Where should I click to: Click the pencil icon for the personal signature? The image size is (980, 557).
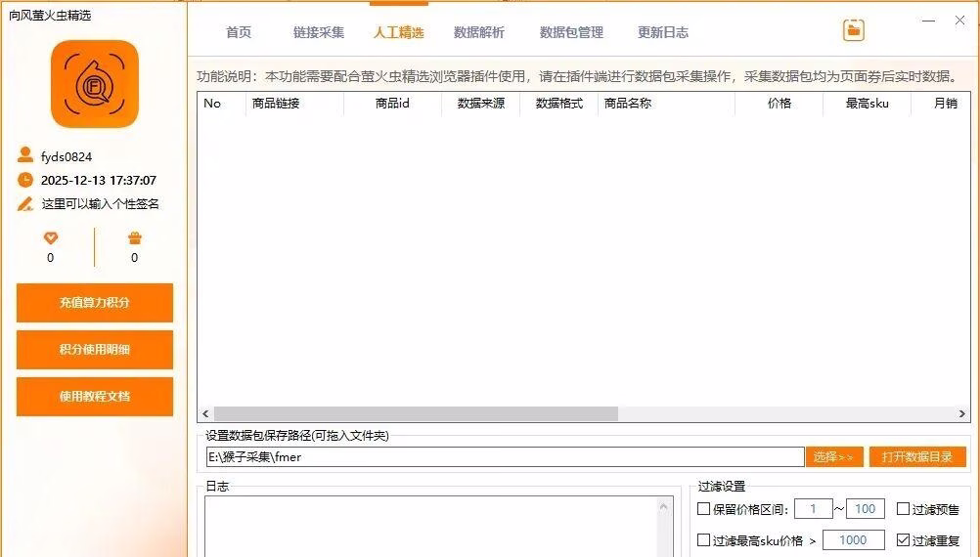25,204
